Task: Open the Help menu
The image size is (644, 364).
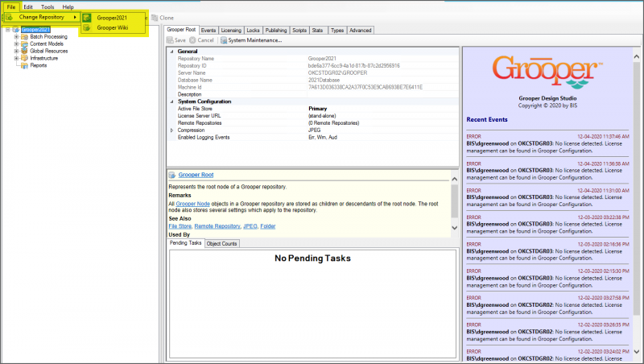Action: point(68,7)
